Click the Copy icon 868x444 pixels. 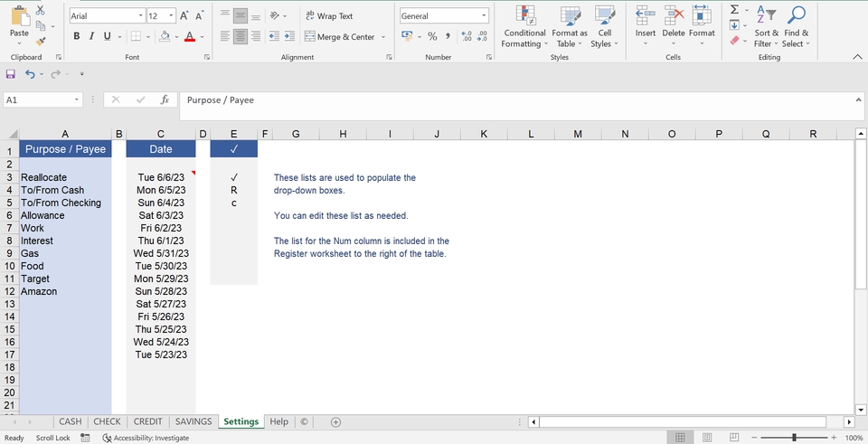41,25
